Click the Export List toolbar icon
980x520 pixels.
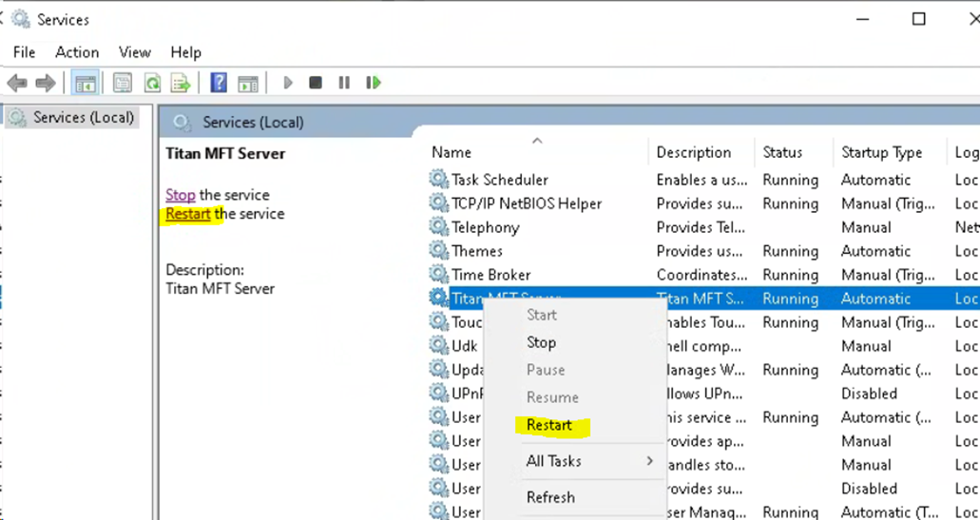click(181, 84)
